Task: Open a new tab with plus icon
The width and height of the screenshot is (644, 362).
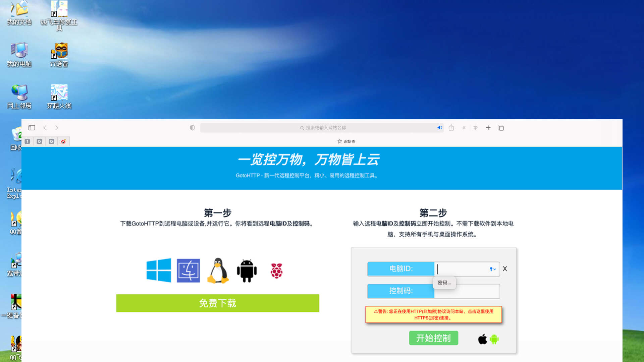Action: pos(488,128)
